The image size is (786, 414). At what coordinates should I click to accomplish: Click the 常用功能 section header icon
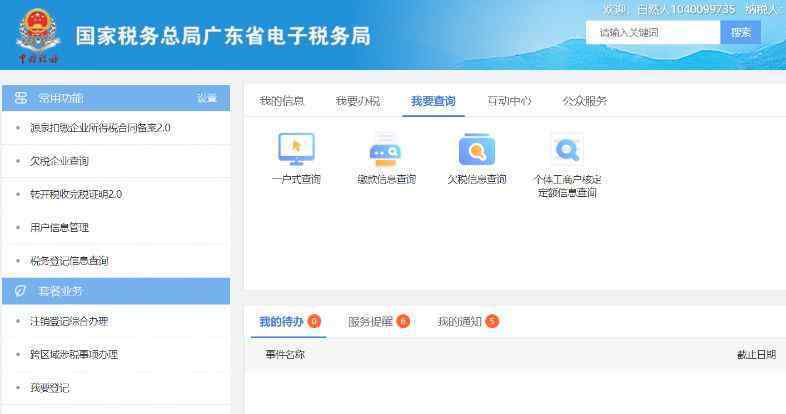[20, 98]
